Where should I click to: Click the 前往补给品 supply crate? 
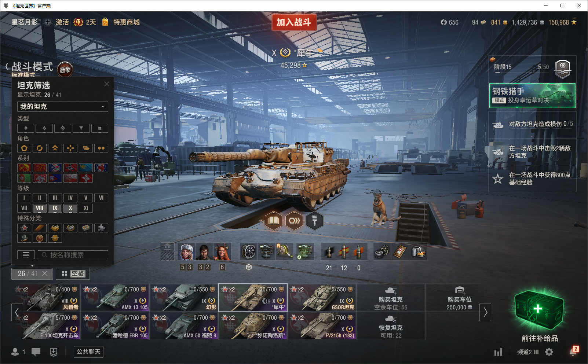coord(540,316)
